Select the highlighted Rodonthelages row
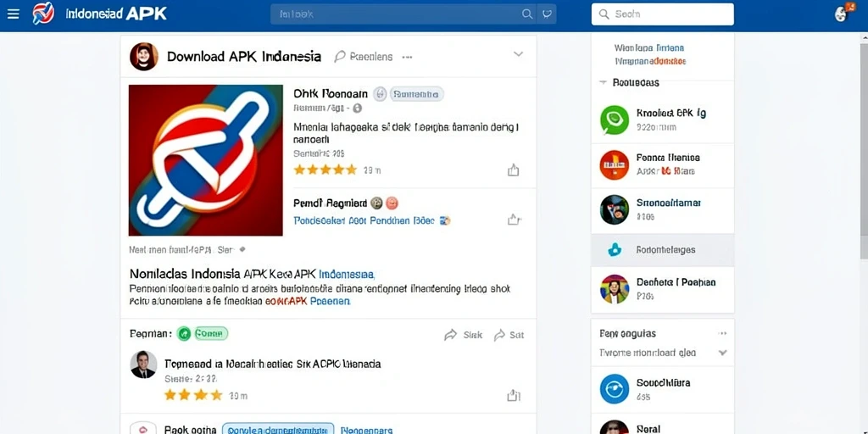The image size is (868, 434). click(x=663, y=250)
